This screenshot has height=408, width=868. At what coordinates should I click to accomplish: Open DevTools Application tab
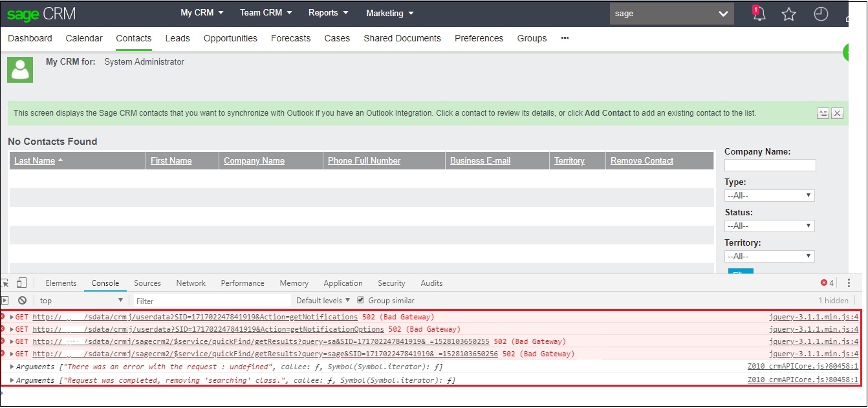pyautogui.click(x=343, y=283)
